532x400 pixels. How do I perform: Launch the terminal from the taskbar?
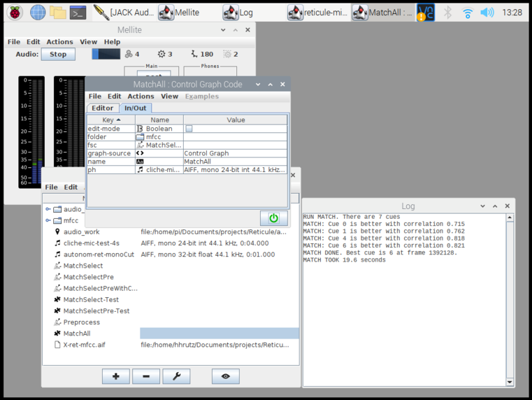pos(78,12)
